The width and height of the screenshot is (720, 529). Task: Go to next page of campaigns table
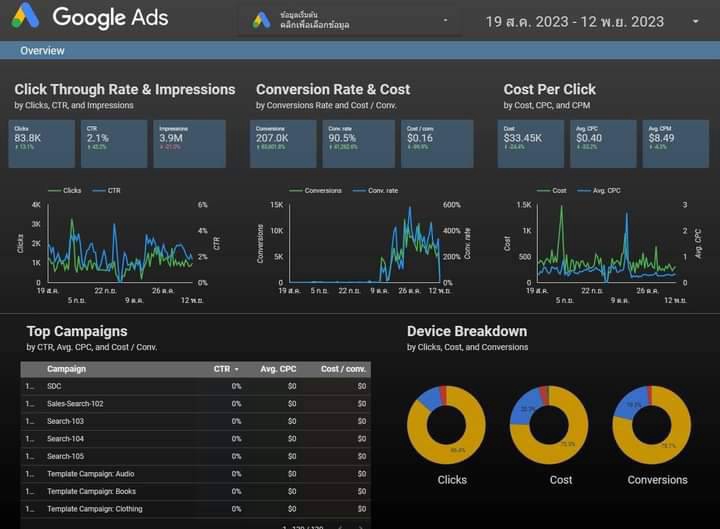pyautogui.click(x=361, y=527)
